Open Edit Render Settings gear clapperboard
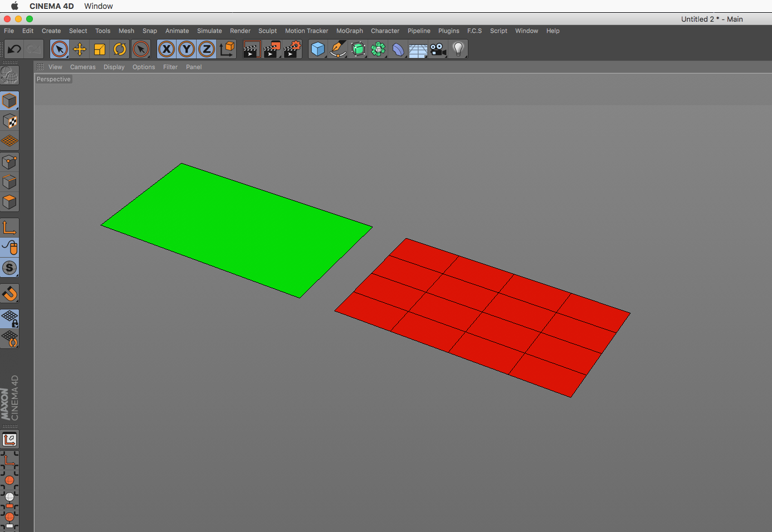The image size is (772, 532). pyautogui.click(x=292, y=49)
